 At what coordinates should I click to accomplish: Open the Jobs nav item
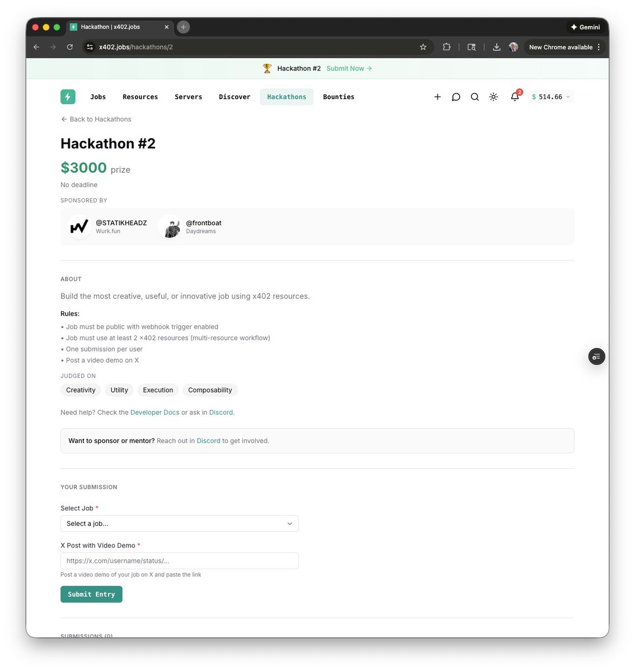[98, 97]
